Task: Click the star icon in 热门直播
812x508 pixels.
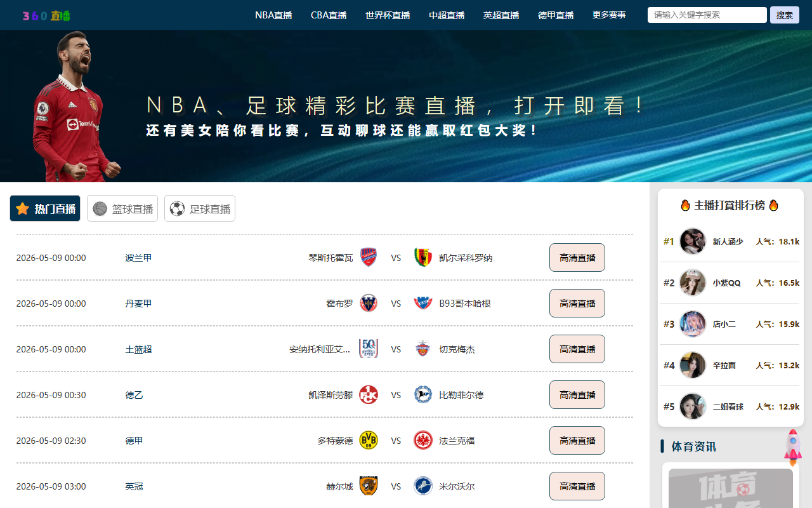Action: tap(23, 208)
